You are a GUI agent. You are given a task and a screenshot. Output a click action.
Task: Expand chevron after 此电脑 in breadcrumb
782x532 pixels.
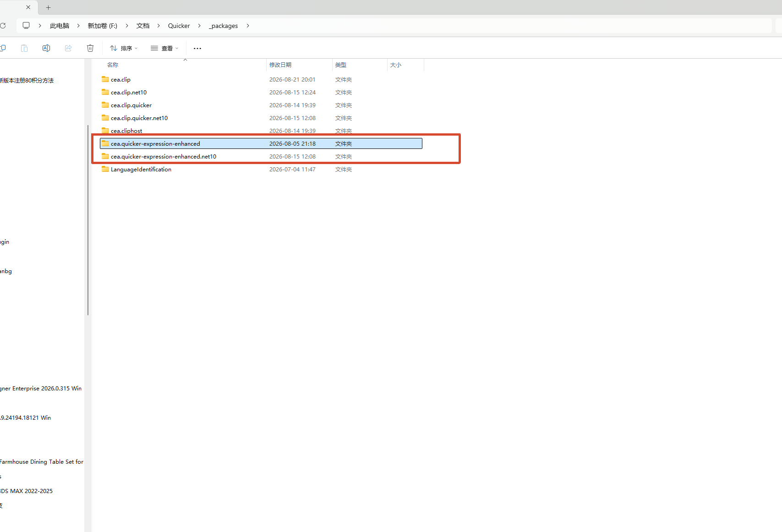coord(78,26)
